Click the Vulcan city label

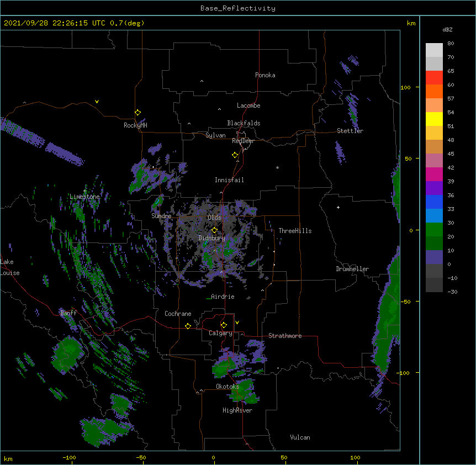[x=300, y=437]
